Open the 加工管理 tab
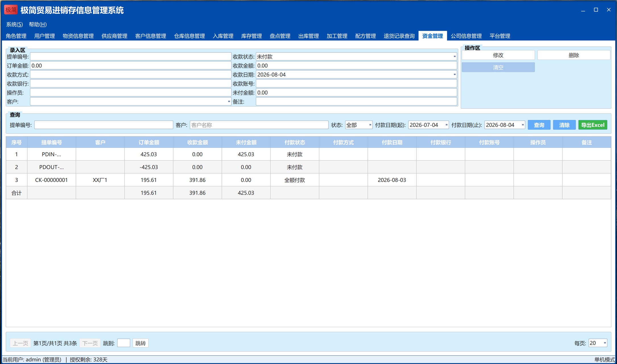The width and height of the screenshot is (617, 364). click(x=337, y=36)
